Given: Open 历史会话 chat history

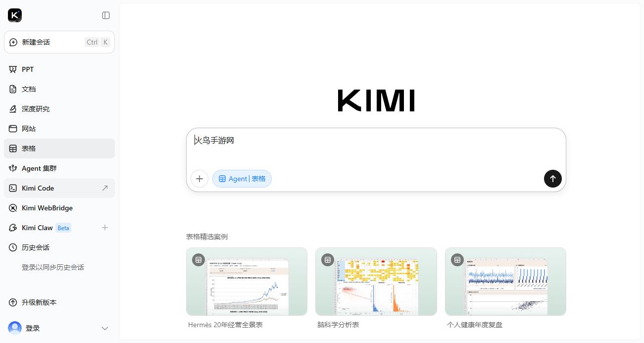Looking at the screenshot, I should [59, 247].
